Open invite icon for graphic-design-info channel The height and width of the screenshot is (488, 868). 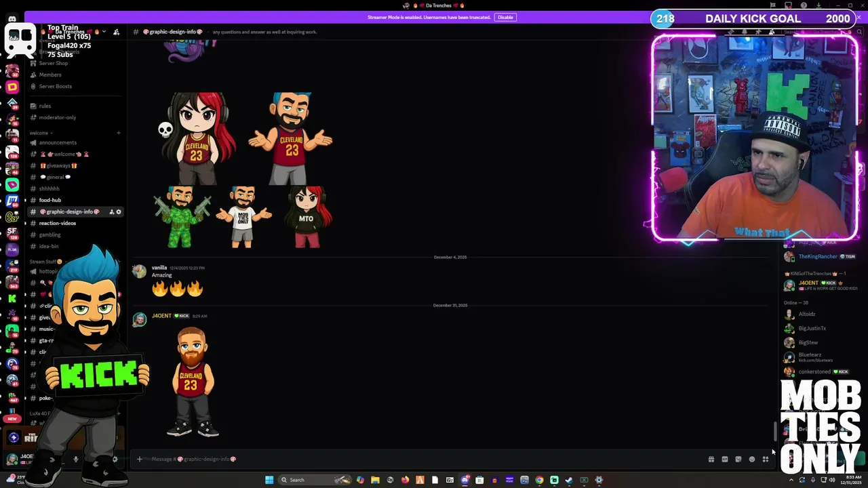pyautogui.click(x=112, y=212)
